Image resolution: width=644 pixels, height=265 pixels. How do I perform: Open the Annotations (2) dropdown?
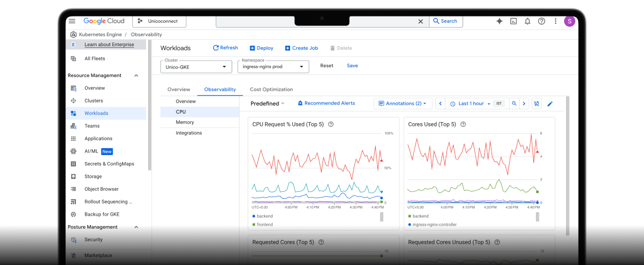[x=402, y=104]
